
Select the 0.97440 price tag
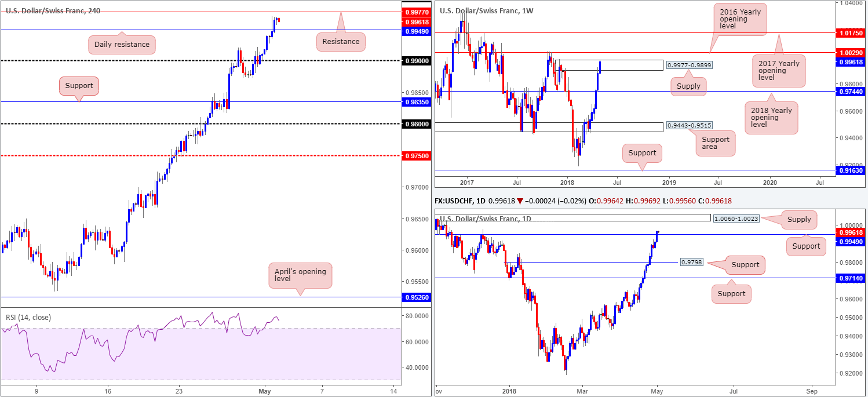tap(851, 91)
